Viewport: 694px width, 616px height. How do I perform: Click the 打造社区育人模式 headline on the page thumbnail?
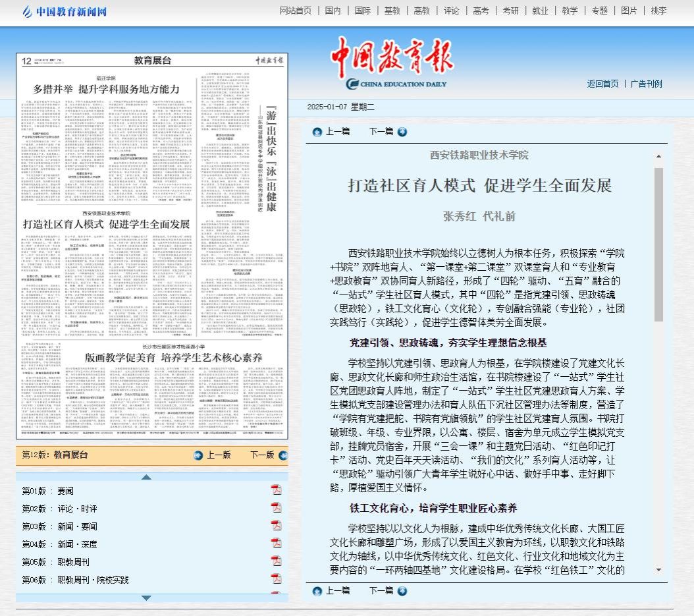pos(106,224)
